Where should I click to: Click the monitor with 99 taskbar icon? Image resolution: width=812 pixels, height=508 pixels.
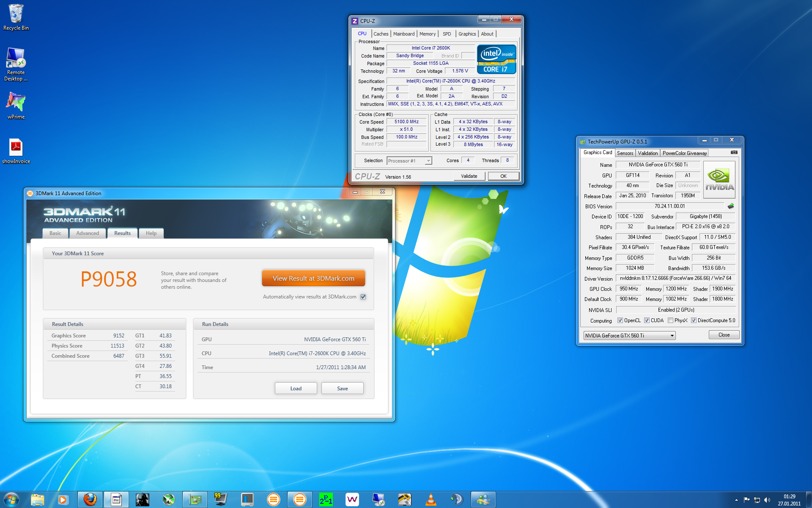[220, 500]
